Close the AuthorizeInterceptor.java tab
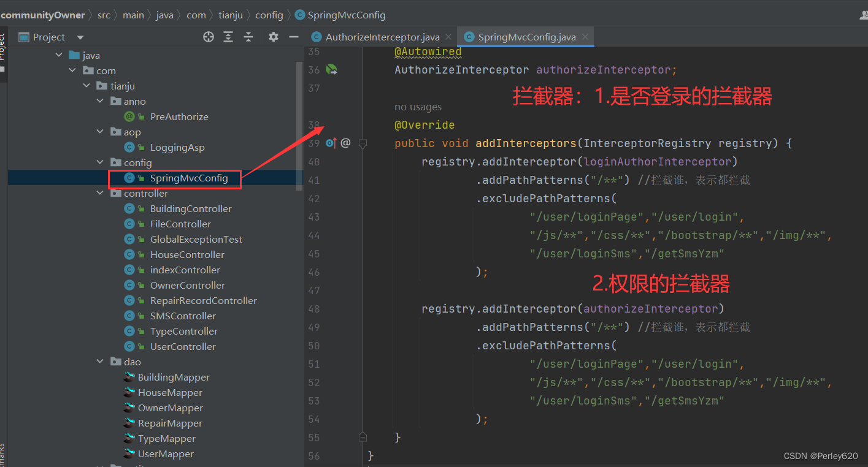868x467 pixels. pyautogui.click(x=448, y=37)
